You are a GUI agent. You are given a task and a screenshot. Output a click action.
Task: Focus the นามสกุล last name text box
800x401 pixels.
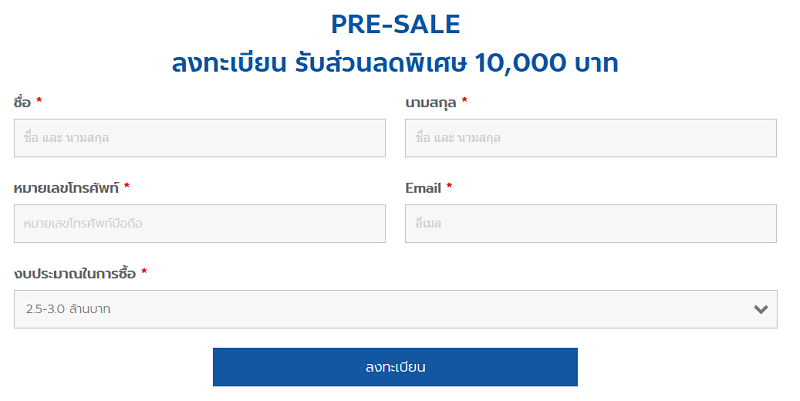click(x=590, y=138)
